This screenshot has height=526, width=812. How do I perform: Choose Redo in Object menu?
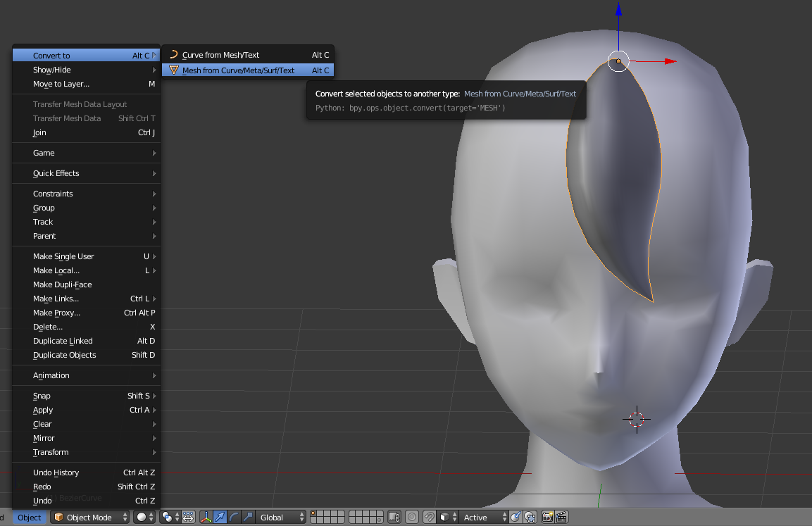point(86,487)
